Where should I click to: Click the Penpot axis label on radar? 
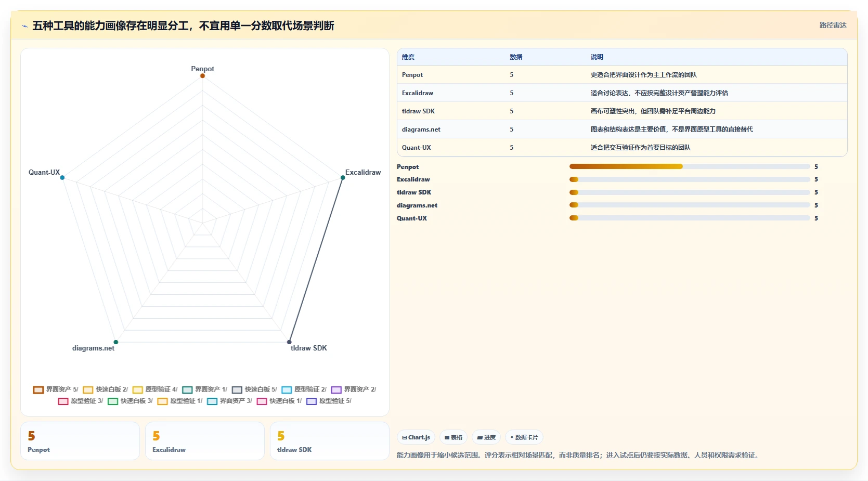tap(202, 69)
